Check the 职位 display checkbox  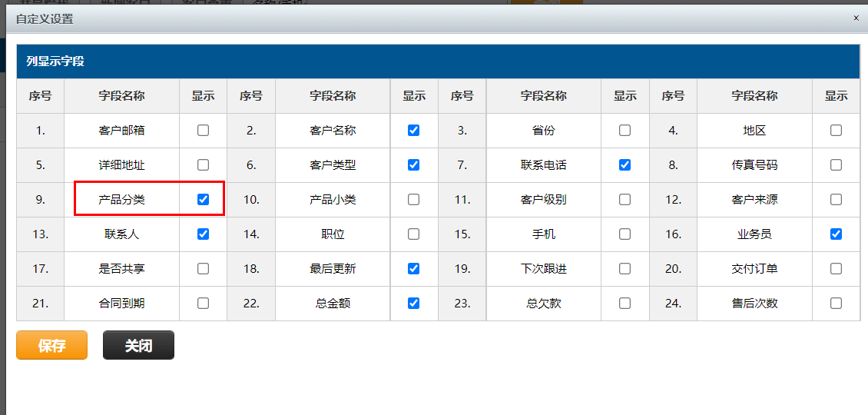coord(413,234)
